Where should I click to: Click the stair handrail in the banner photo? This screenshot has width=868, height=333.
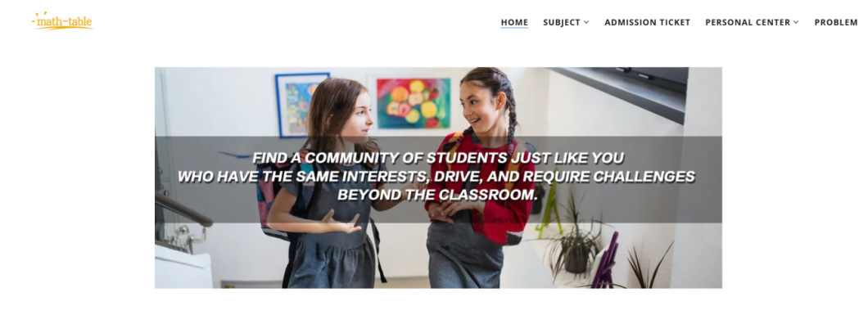(182, 209)
